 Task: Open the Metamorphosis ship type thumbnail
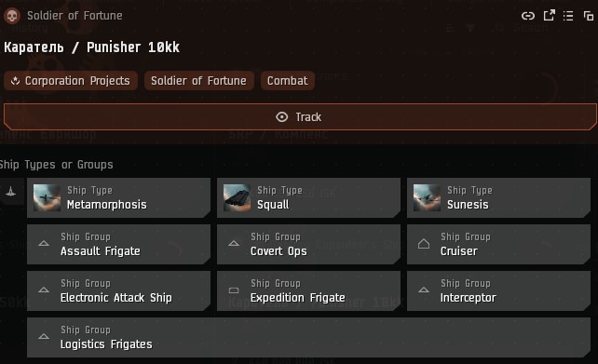tap(47, 197)
